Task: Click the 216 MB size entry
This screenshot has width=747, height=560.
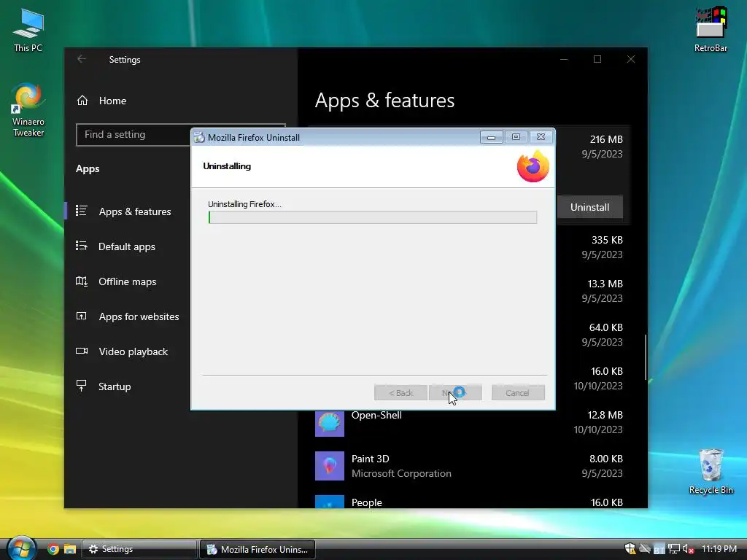Action: point(606,139)
